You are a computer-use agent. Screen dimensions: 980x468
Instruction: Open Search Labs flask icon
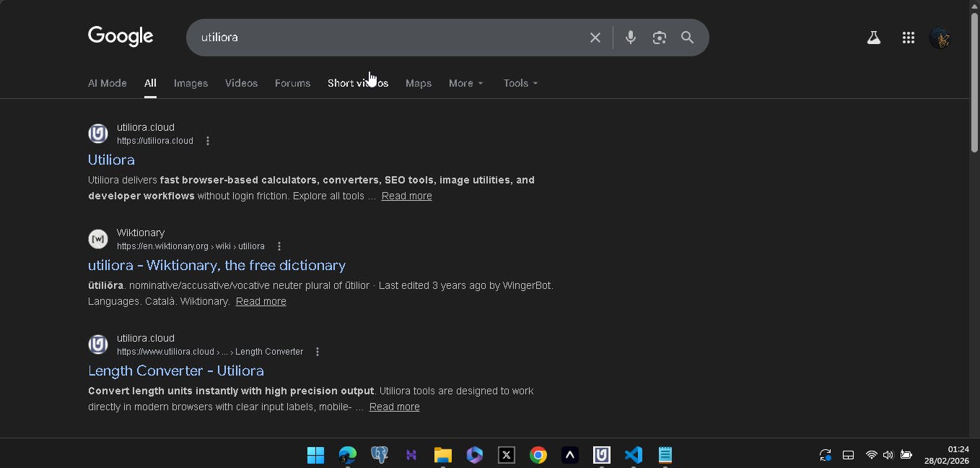coord(874,38)
